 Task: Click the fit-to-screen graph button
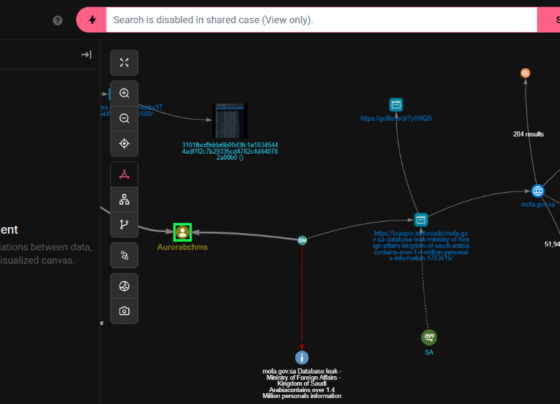(124, 63)
